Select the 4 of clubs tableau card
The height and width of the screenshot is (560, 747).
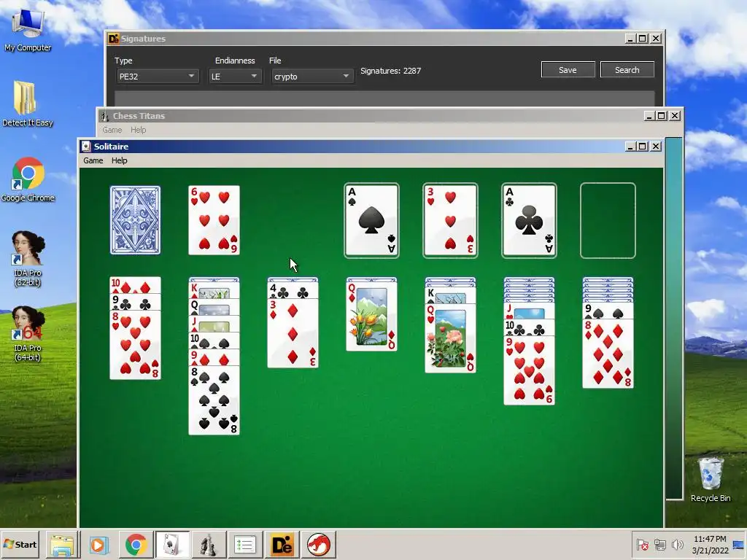click(x=293, y=290)
